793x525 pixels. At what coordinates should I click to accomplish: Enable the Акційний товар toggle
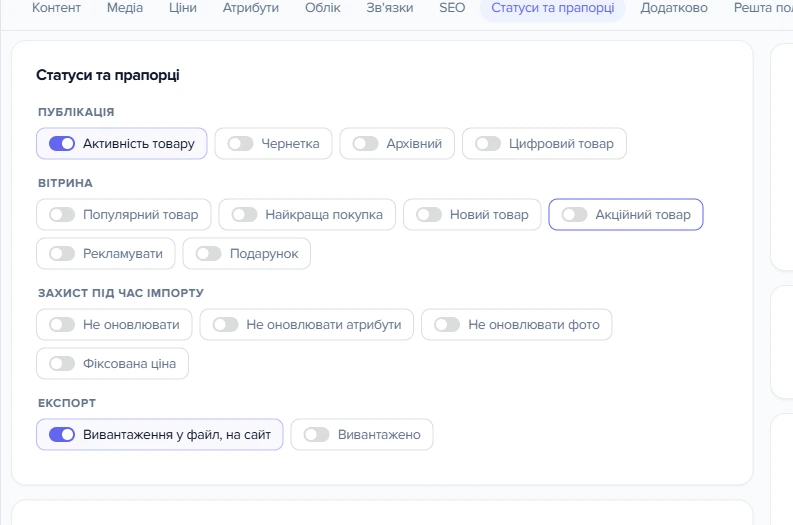[574, 214]
